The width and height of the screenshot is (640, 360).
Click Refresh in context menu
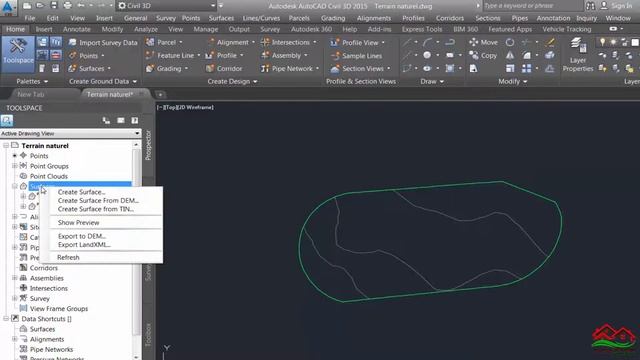[68, 258]
